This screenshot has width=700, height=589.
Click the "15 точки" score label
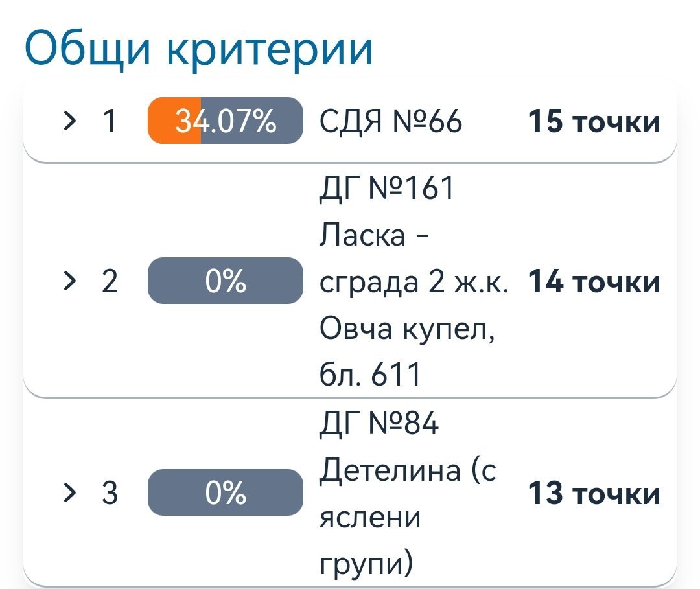tap(594, 121)
